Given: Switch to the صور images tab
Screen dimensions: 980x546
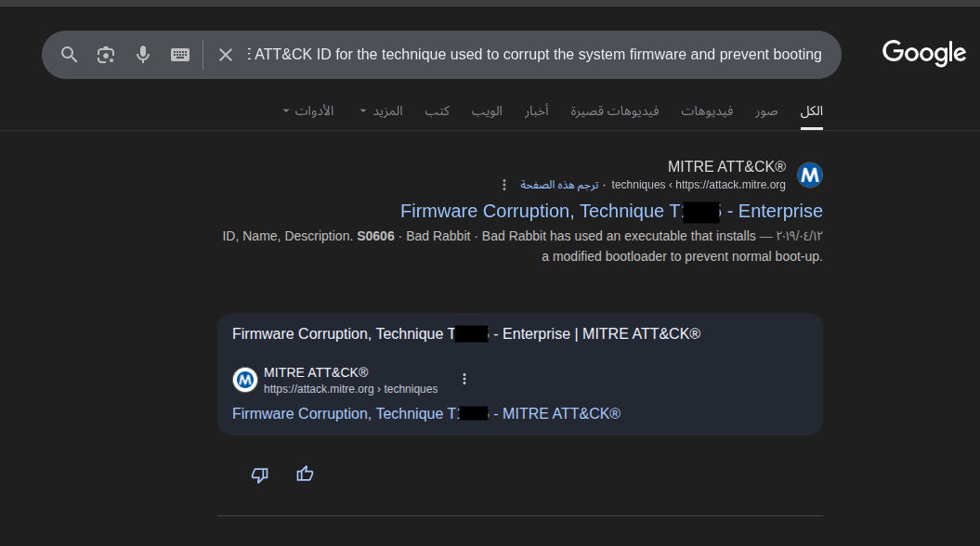Looking at the screenshot, I should click(766, 111).
